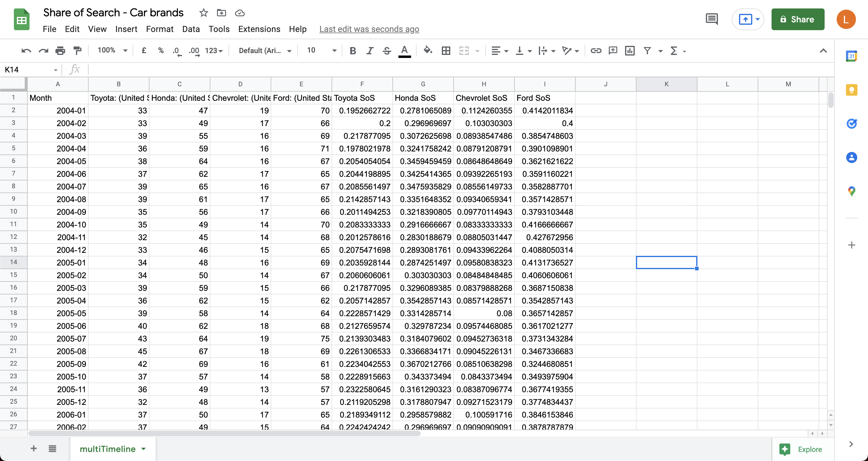Open Google Calendar side panel
The height and width of the screenshot is (461, 868).
(x=851, y=56)
